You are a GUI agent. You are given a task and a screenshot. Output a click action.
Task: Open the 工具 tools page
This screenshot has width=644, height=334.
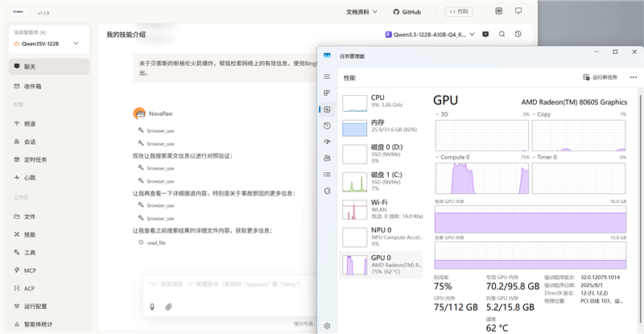pos(49,253)
